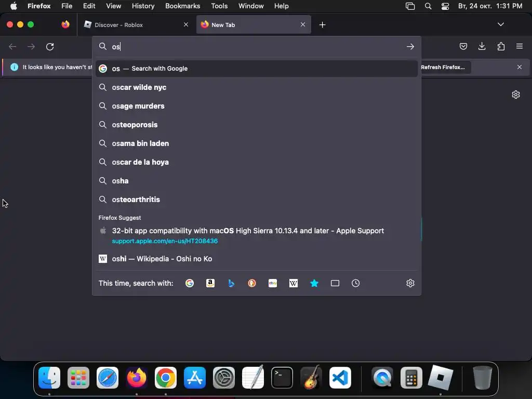Pick the 'osama bin laden' suggestion
The image size is (532, 399).
257,143
